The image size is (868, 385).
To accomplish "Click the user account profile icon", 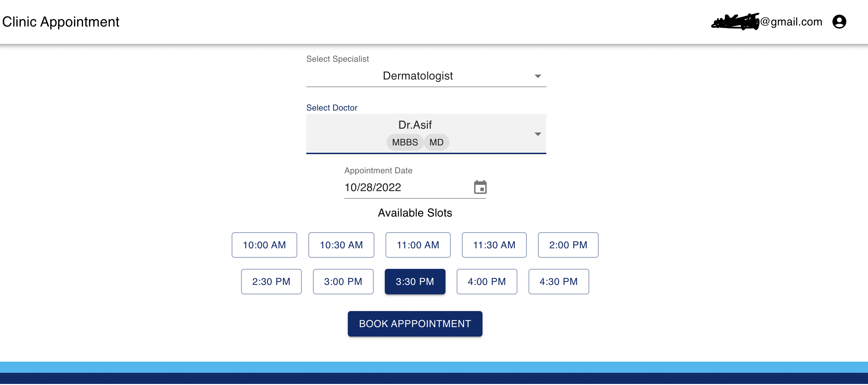I will click(839, 22).
